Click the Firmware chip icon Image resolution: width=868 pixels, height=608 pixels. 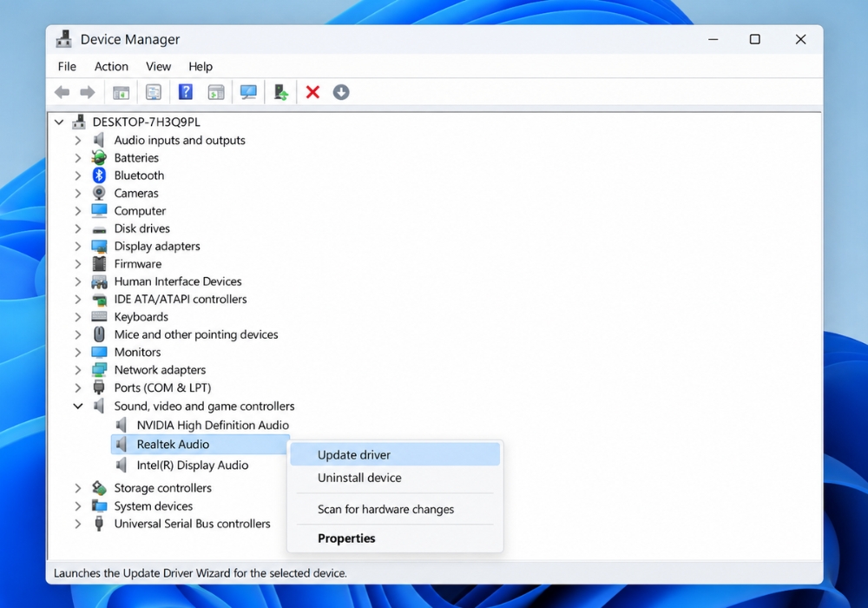click(99, 263)
